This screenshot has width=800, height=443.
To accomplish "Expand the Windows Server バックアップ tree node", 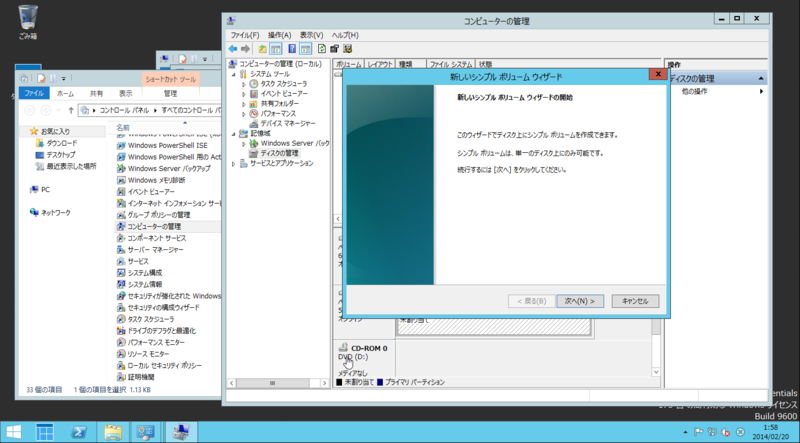I will pos(244,143).
